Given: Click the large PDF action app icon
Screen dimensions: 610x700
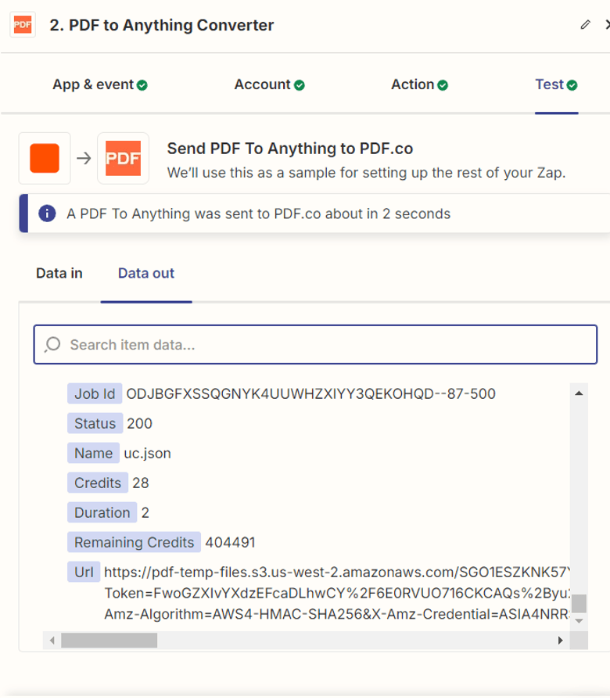Looking at the screenshot, I should pyautogui.click(x=123, y=158).
